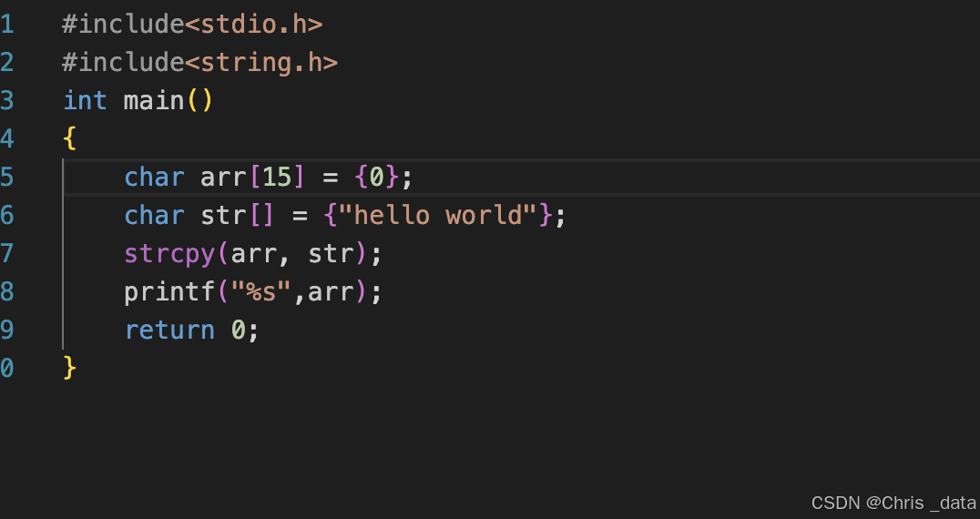Click the line number 9 in gutter
Viewport: 980px width, 519px height.
click(6, 330)
